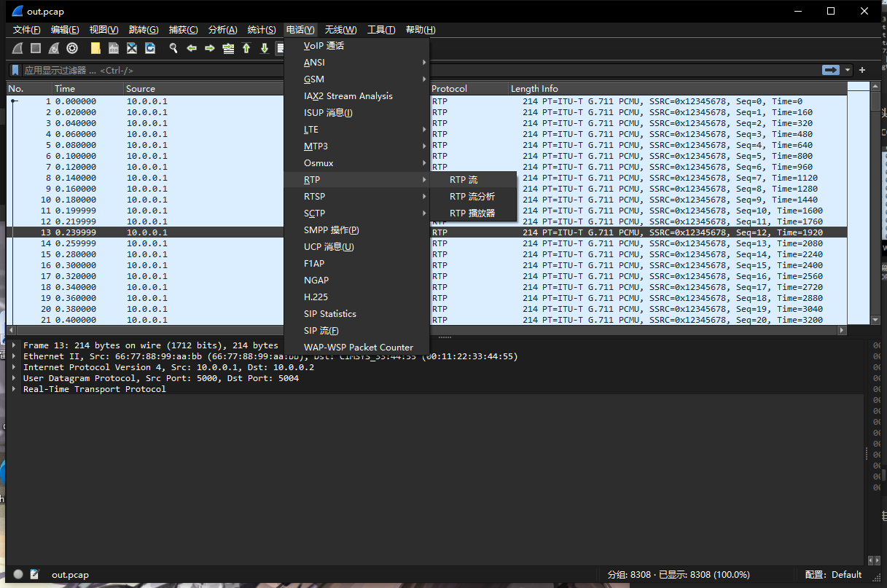Image resolution: width=887 pixels, height=588 pixels.
Task: Open RTP 播放器 from the submenu
Action: pos(472,213)
